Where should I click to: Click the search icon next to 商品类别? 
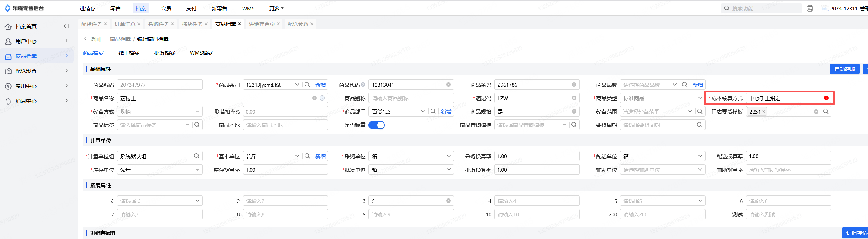[307, 85]
